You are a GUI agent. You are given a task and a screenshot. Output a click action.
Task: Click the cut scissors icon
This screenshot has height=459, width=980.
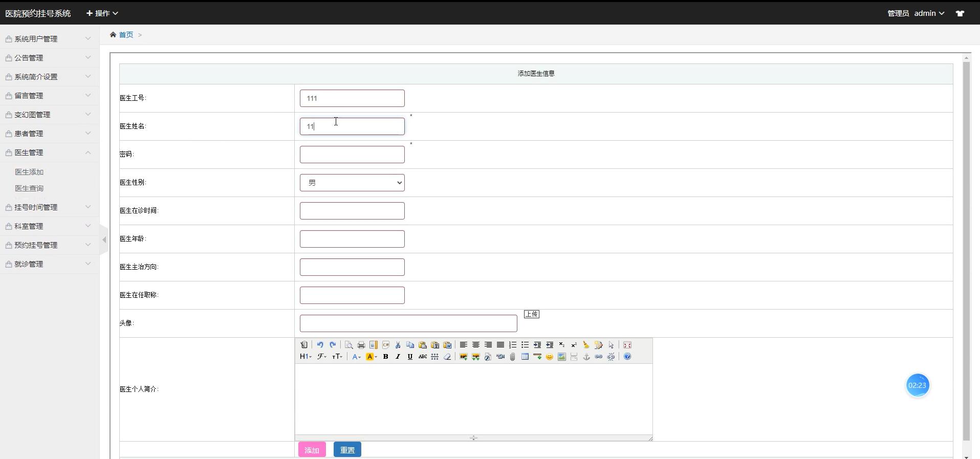398,345
